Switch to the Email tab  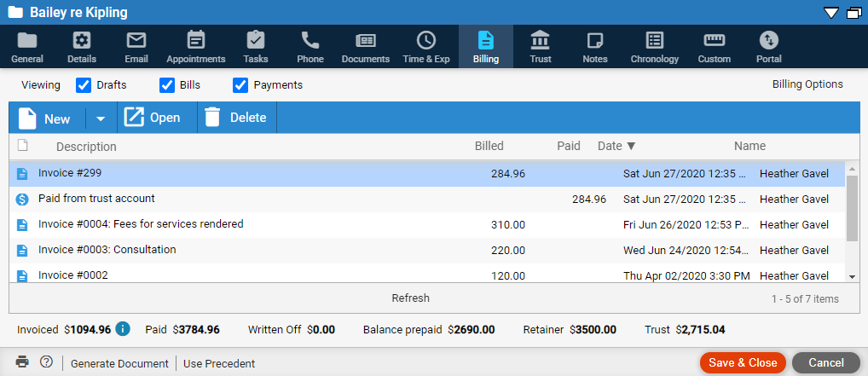(x=136, y=47)
